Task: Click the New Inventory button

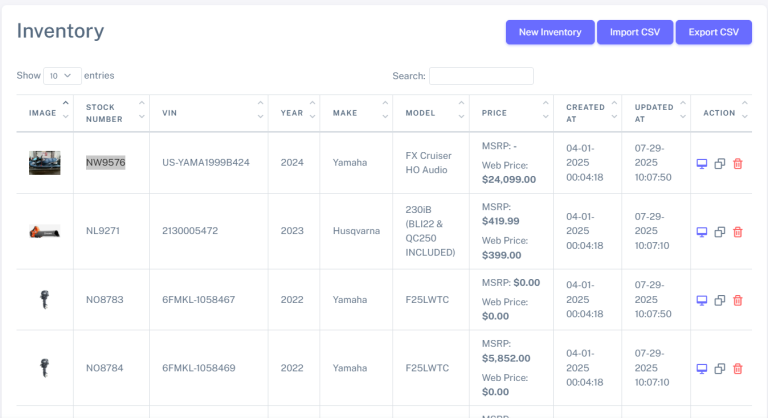Action: point(550,32)
